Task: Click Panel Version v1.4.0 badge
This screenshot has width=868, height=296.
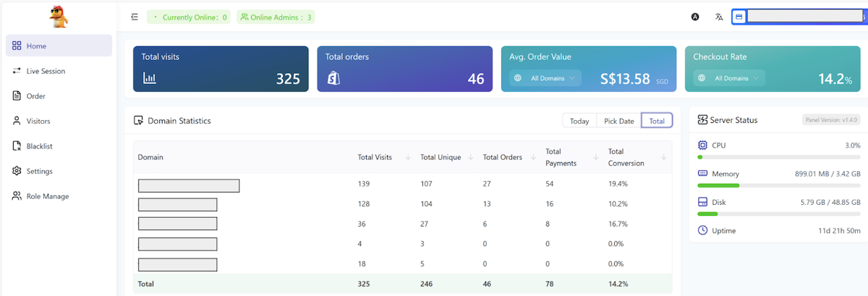Action: click(x=832, y=119)
